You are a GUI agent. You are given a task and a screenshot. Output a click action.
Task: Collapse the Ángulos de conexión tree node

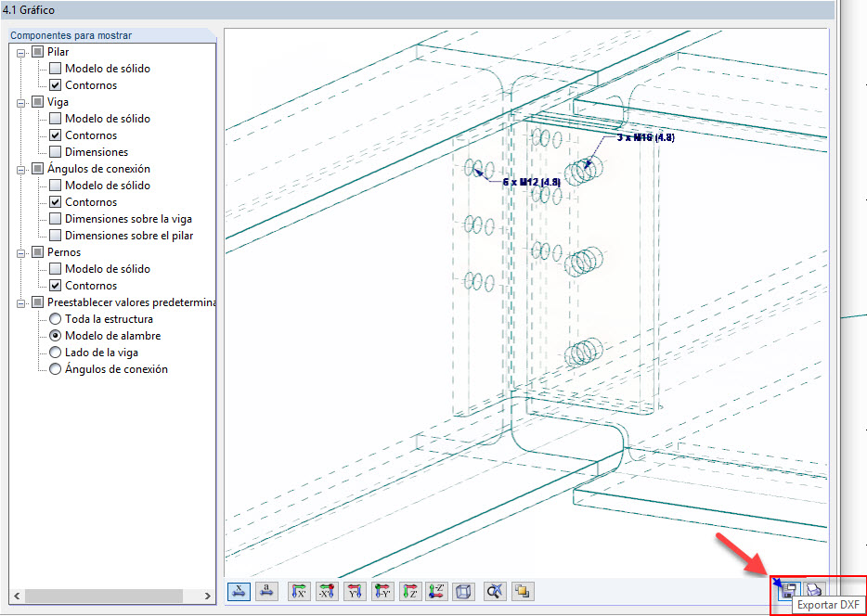[21, 170]
